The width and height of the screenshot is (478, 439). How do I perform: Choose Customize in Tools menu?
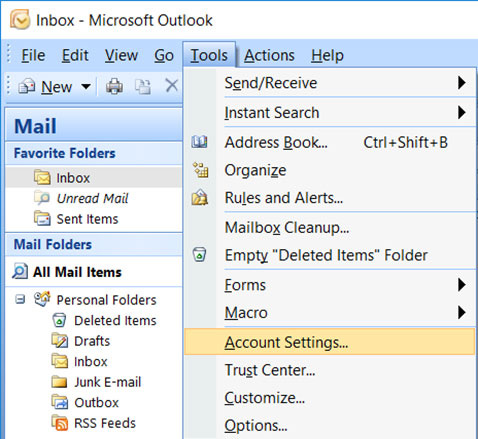click(330, 398)
